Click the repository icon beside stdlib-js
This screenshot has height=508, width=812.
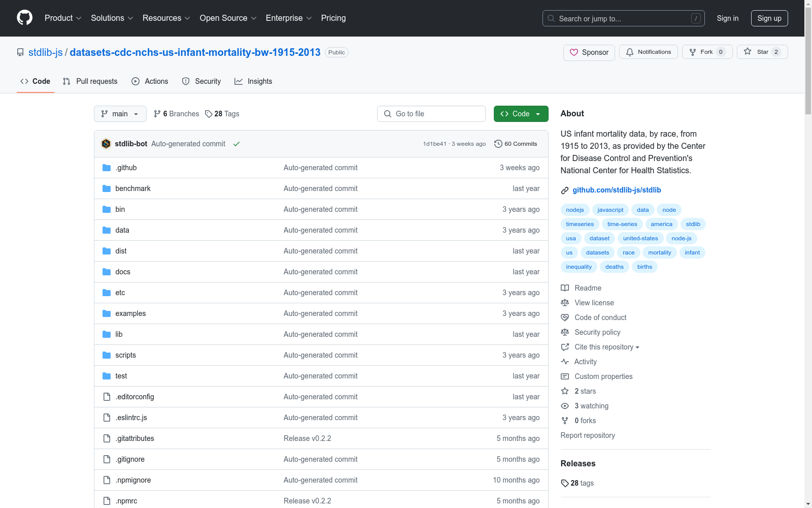(20, 52)
